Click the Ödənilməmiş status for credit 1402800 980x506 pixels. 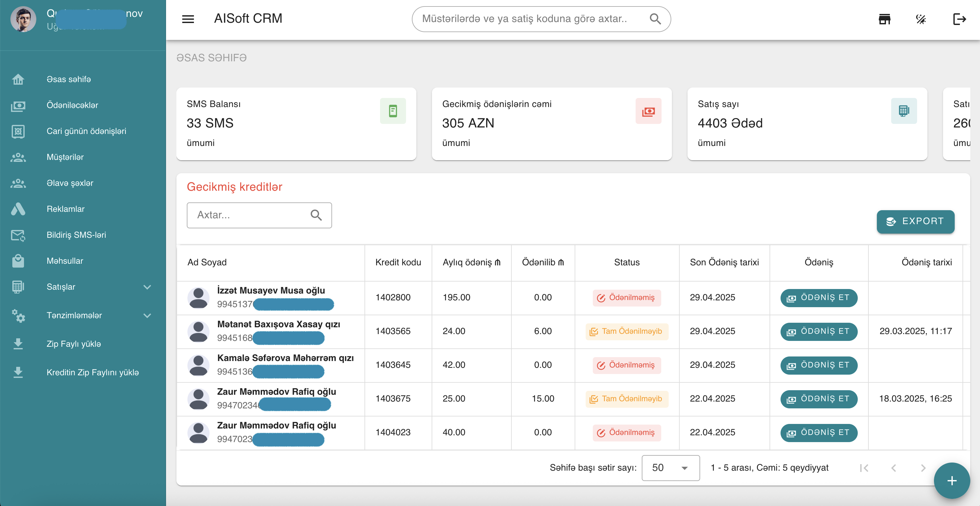pyautogui.click(x=627, y=297)
